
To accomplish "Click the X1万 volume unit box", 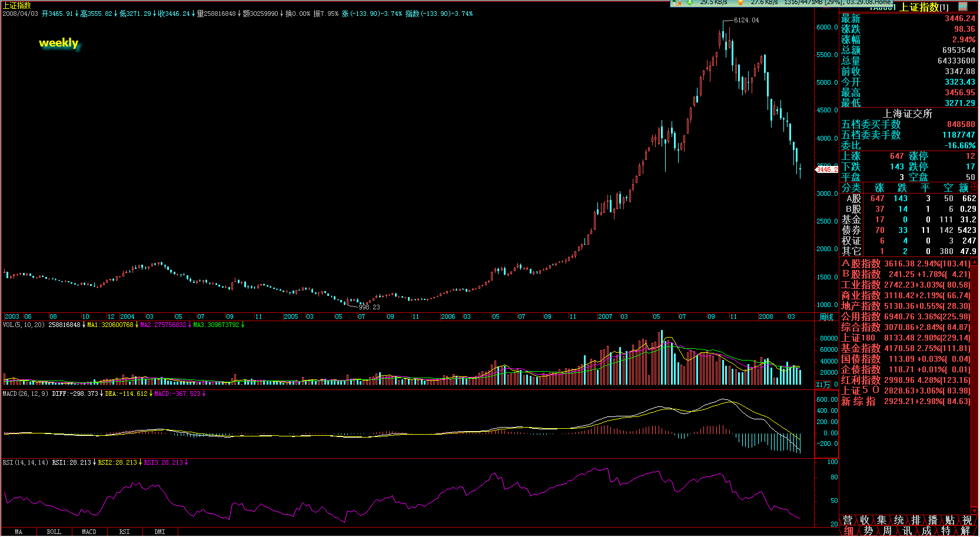I will click(823, 385).
